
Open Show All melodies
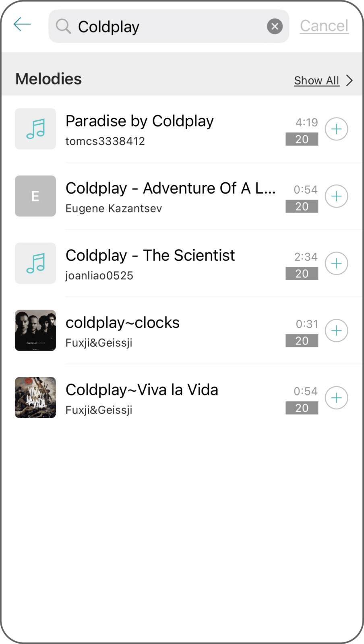point(316,80)
